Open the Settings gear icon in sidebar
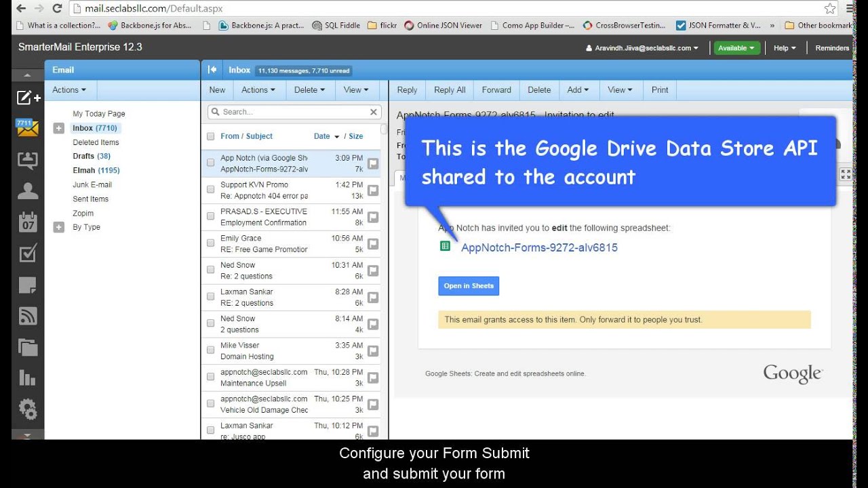This screenshot has width=868, height=488. (28, 409)
